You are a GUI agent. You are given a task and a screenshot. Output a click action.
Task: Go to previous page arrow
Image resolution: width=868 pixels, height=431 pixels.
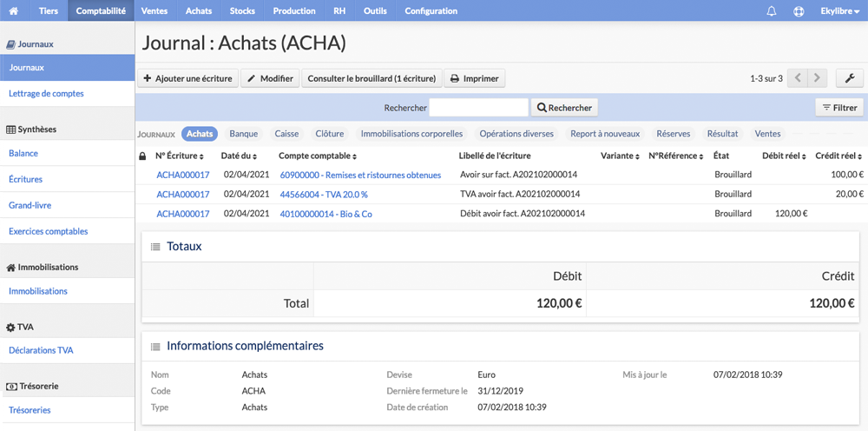(798, 79)
